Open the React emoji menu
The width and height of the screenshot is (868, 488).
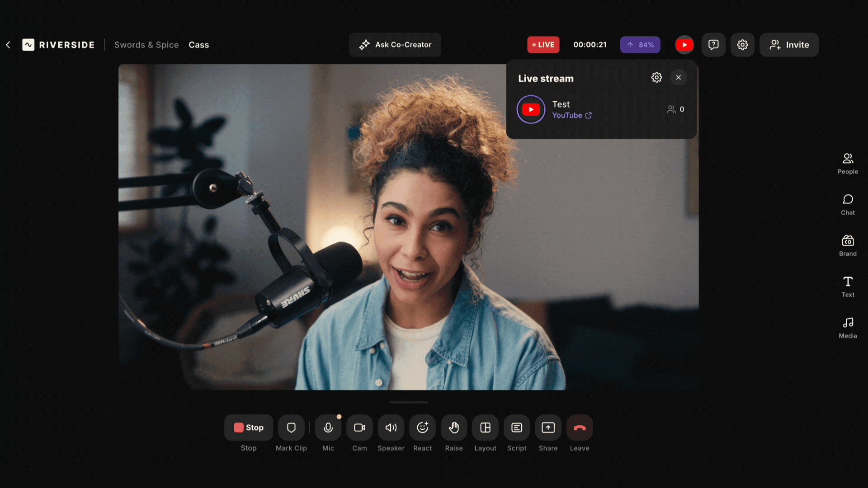[422, 427]
